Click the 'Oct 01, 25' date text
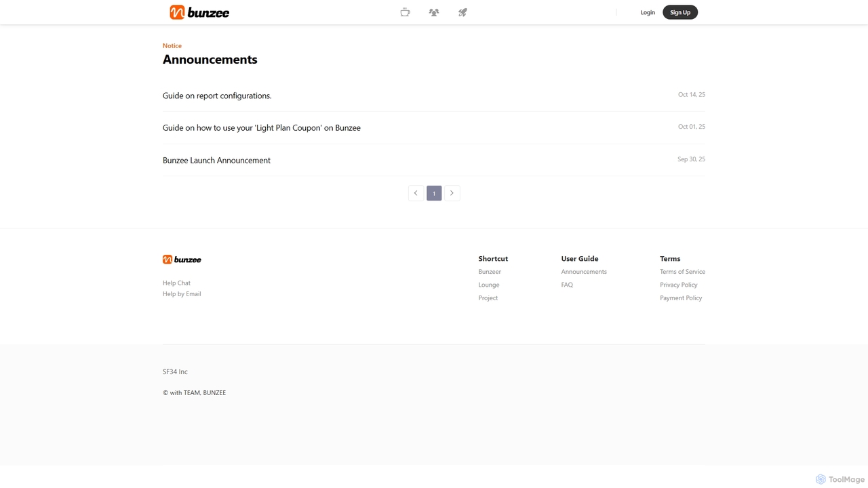 [x=692, y=126]
